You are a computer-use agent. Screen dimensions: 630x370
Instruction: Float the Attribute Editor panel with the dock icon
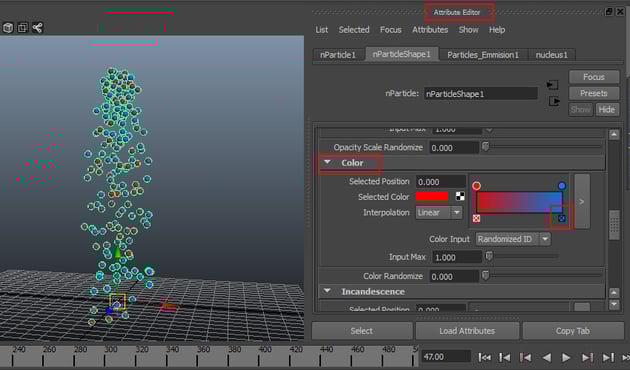point(609,12)
